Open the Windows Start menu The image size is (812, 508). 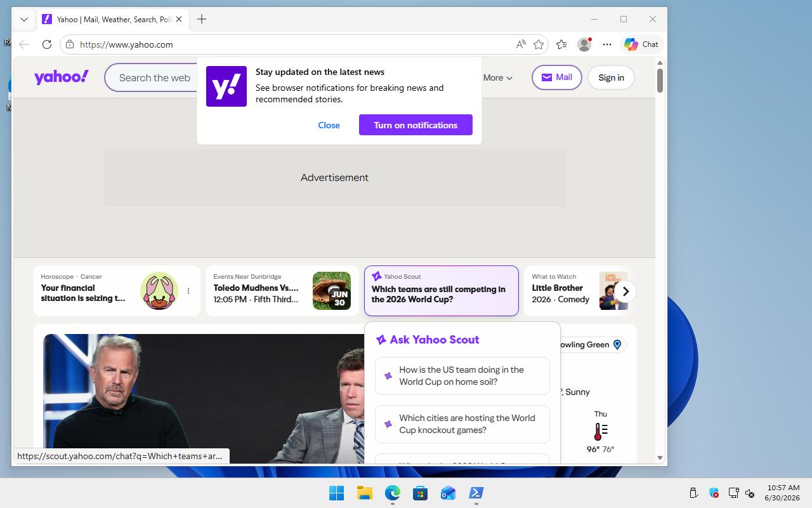336,493
